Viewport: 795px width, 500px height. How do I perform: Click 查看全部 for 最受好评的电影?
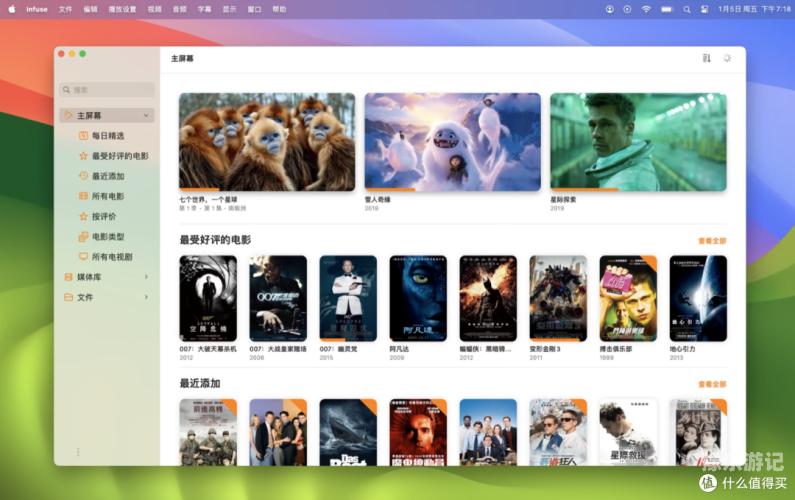pyautogui.click(x=712, y=241)
